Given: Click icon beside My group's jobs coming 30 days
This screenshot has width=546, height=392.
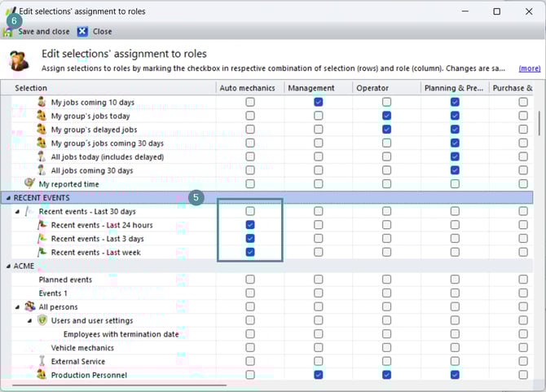Looking at the screenshot, I should click(x=42, y=143).
